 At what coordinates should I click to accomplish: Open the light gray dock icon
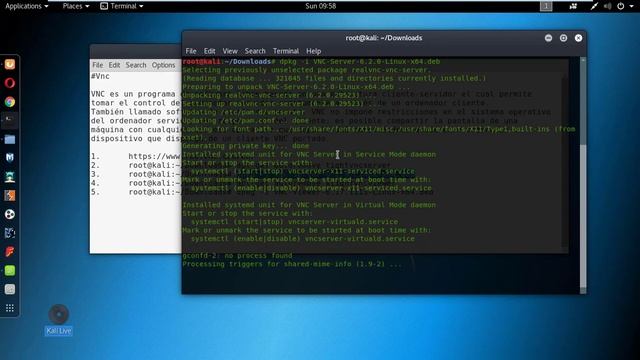[10, 289]
